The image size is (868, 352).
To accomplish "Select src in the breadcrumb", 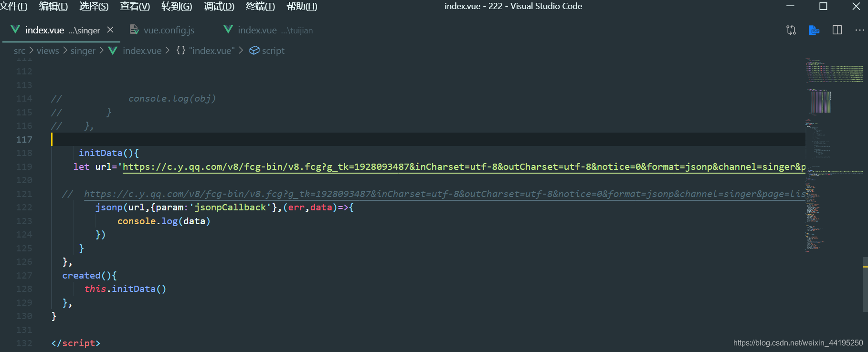I will 20,51.
